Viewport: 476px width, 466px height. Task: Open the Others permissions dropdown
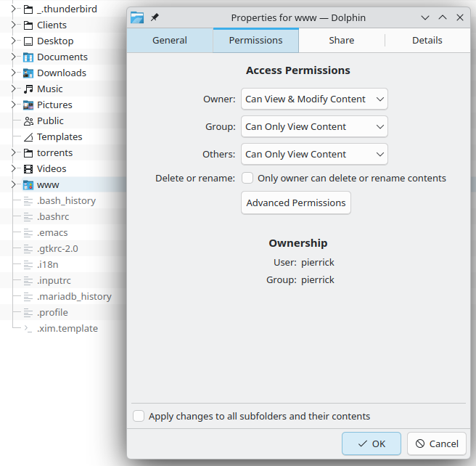coord(314,154)
